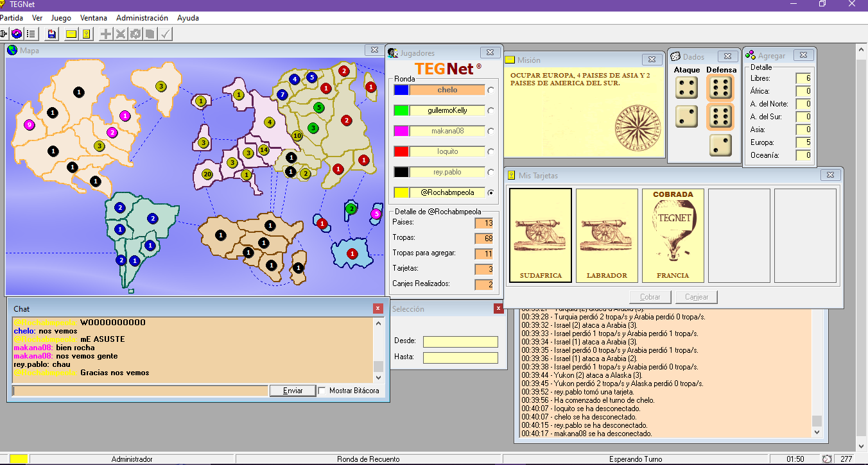Select chelo's radio button
This screenshot has width=868, height=465.
click(491, 90)
